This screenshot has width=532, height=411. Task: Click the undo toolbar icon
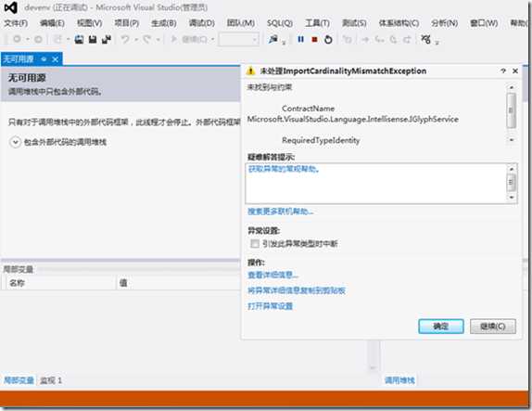tap(125, 39)
